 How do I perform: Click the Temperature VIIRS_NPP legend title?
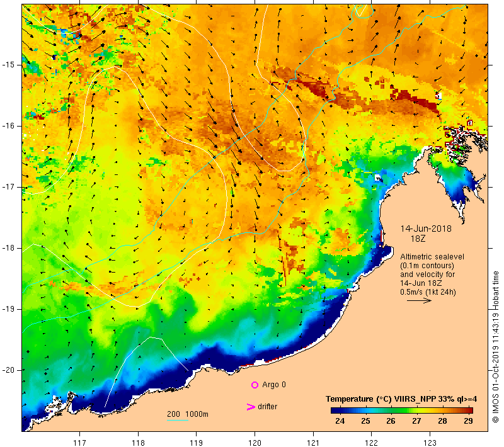click(x=401, y=399)
